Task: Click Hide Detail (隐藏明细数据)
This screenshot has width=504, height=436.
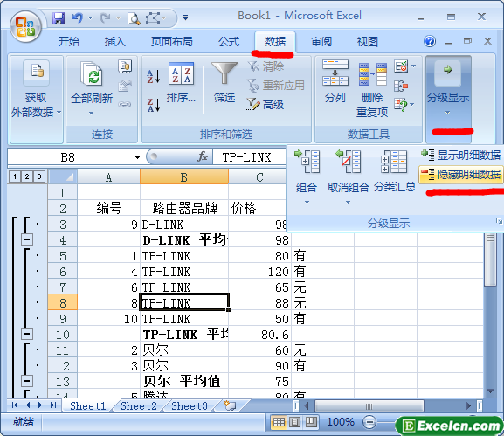Action: [x=460, y=174]
